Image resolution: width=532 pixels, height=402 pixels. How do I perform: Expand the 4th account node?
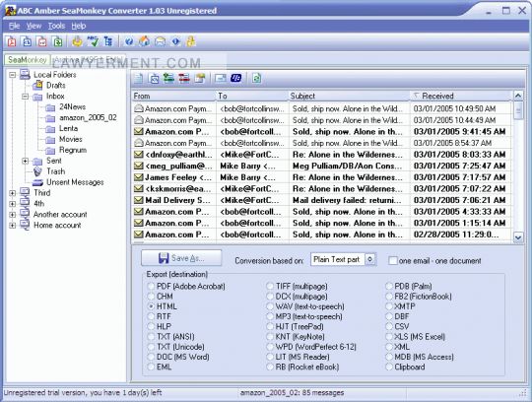click(x=13, y=204)
